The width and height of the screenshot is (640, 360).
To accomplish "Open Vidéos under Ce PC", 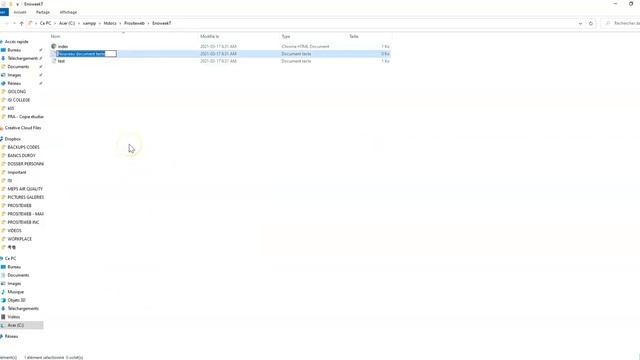I will (x=13, y=317).
